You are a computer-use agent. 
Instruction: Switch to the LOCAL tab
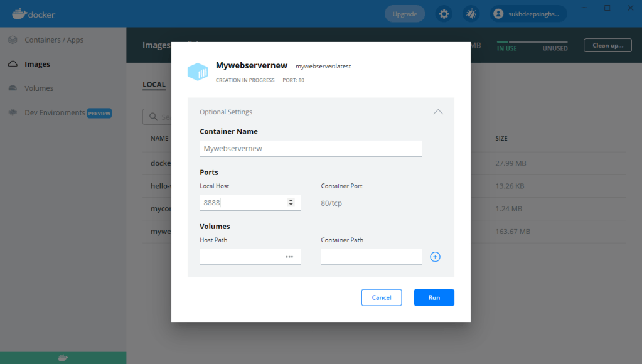(154, 85)
